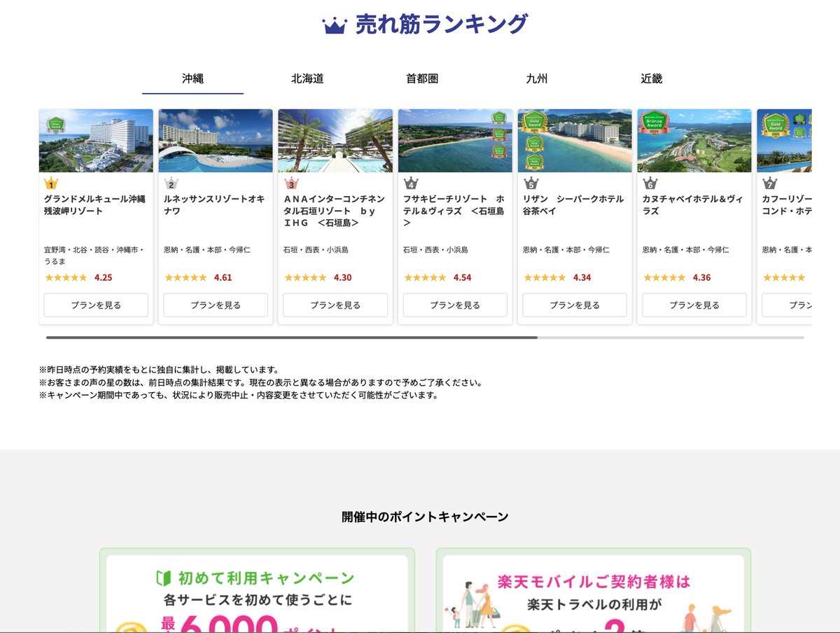Select the 沖縄 region tab
This screenshot has width=840, height=633.
192,79
